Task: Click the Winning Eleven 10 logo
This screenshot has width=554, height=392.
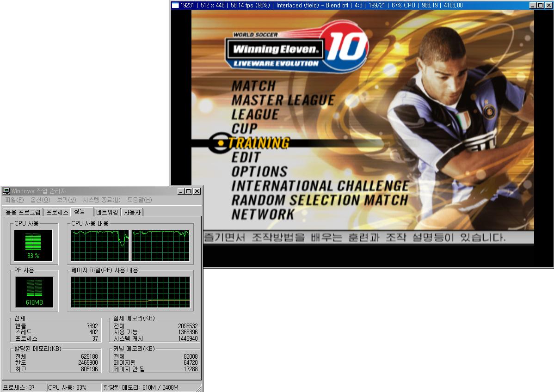Action: 297,47
